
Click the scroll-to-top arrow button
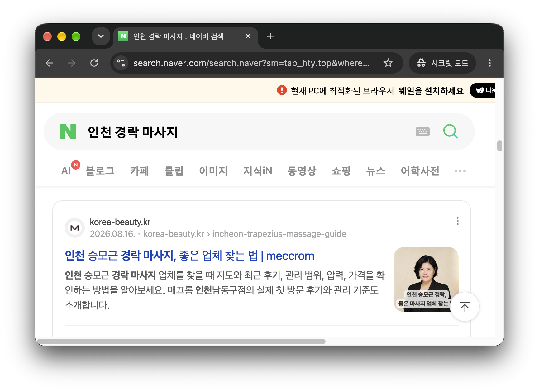tap(465, 307)
